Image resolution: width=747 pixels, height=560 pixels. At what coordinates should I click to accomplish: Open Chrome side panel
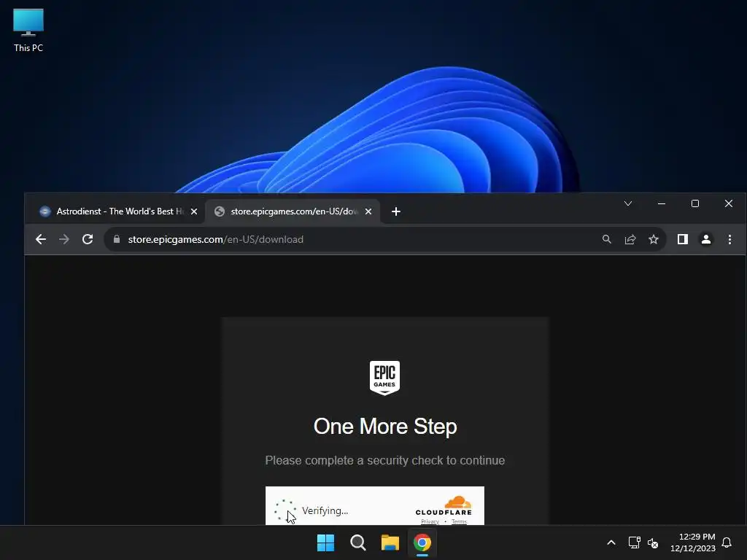click(683, 239)
